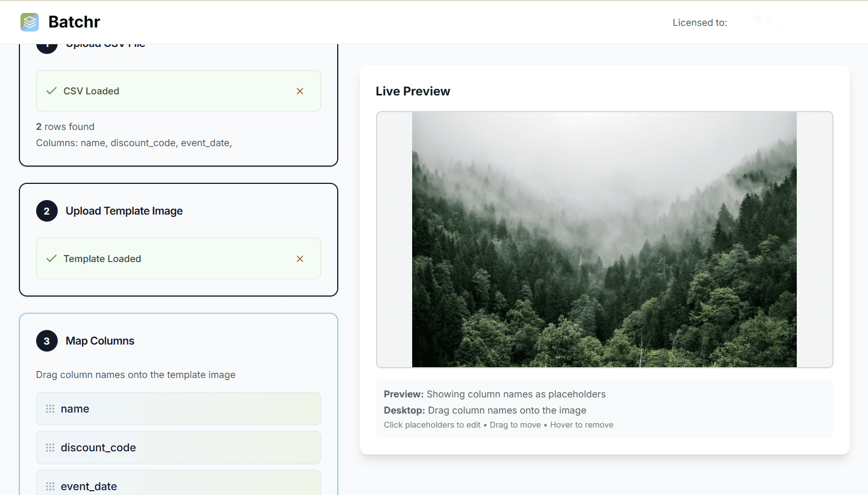This screenshot has width=868, height=495.
Task: Click the step 3 number badge
Action: tap(47, 341)
